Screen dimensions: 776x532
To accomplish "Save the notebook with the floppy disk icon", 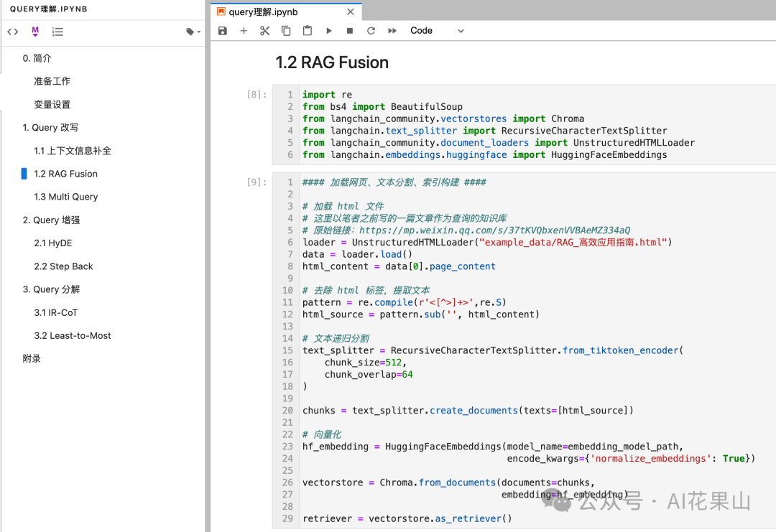I will pyautogui.click(x=223, y=31).
